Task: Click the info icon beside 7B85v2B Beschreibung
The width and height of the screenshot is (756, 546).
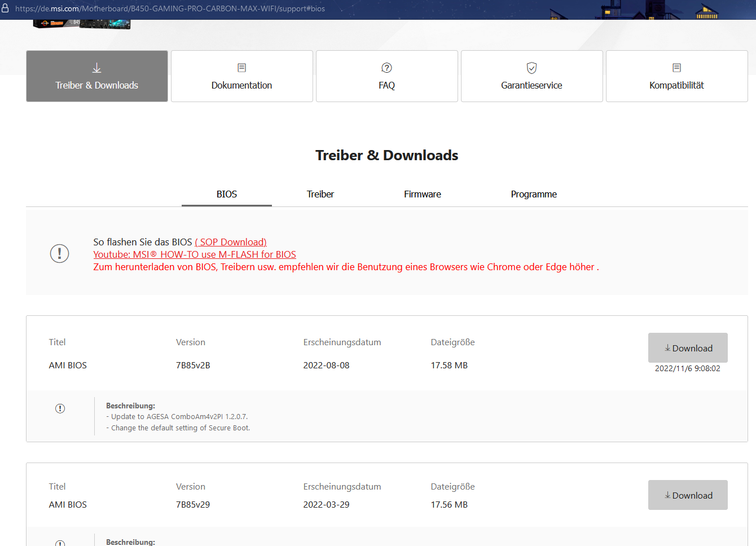Action: 60,408
